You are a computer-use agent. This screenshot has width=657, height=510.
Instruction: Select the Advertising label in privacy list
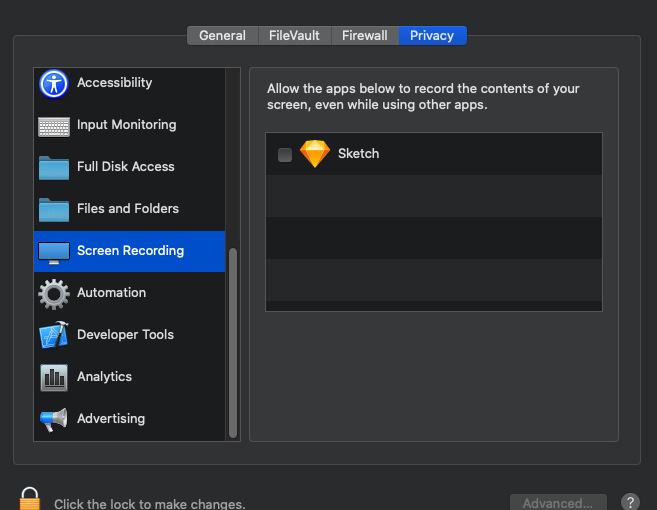tap(111, 419)
